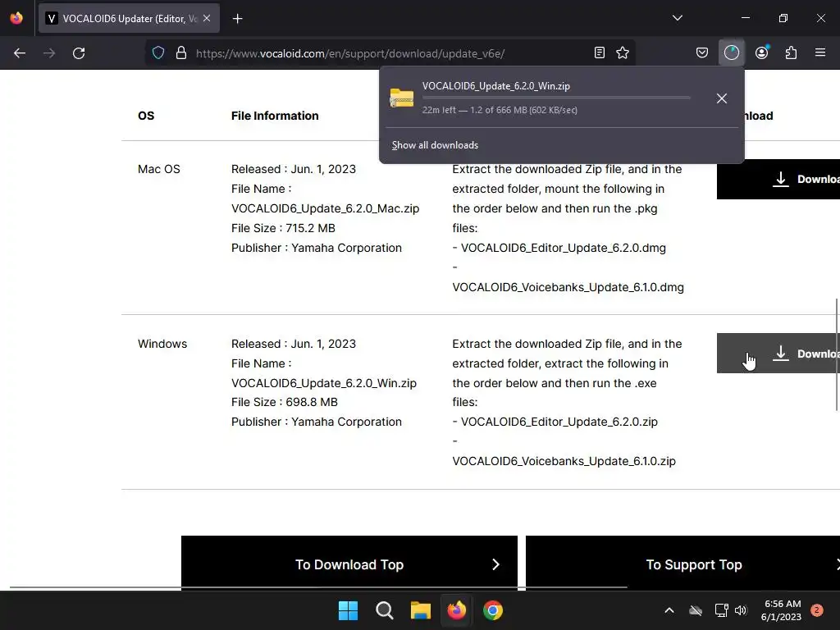The width and height of the screenshot is (840, 630).
Task: Open File Explorer from taskbar
Action: pos(421,610)
